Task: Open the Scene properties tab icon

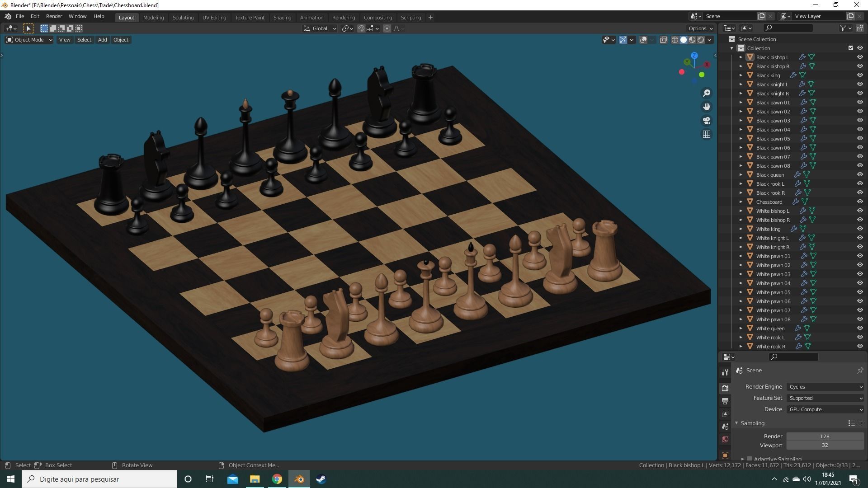Action: 725,427
